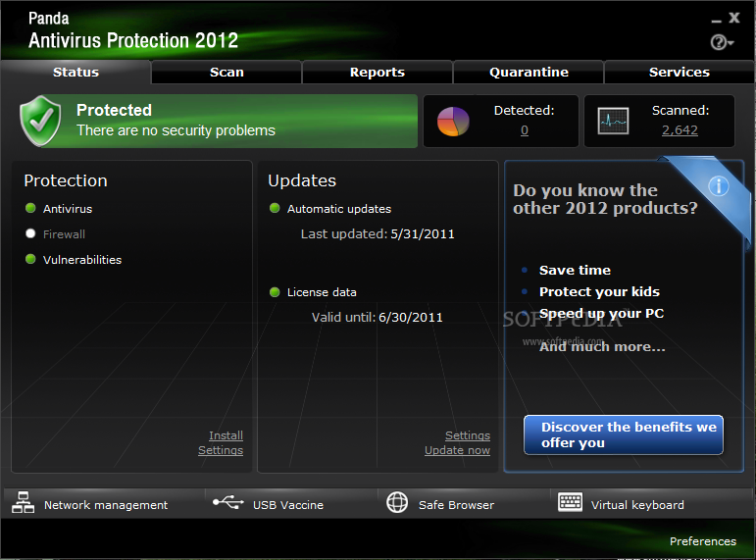This screenshot has width=756, height=560.
Task: Click the Network management icon
Action: click(23, 502)
